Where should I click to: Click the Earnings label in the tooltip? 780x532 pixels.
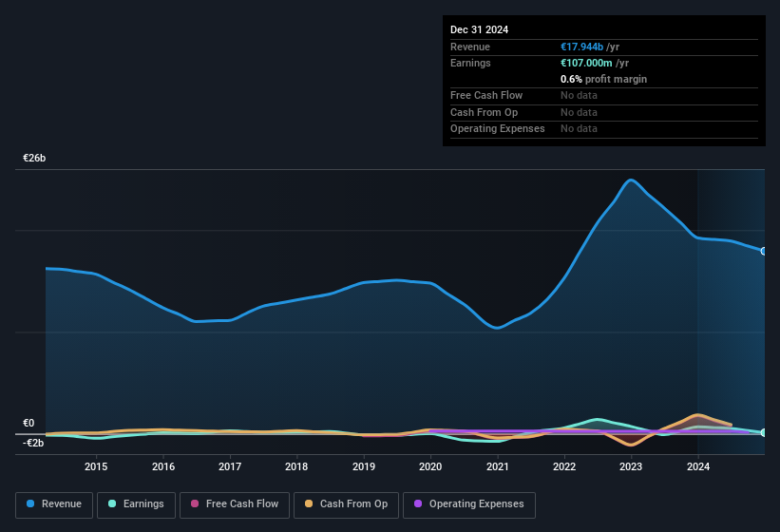click(470, 63)
